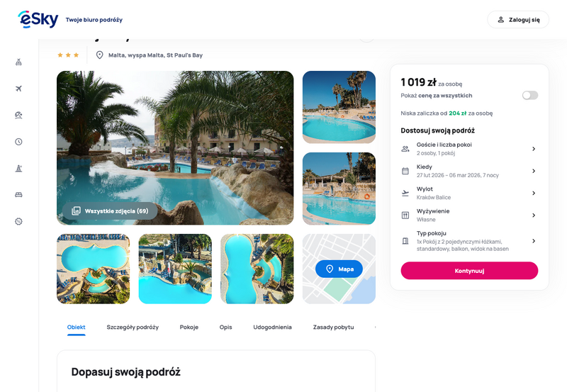The width and height of the screenshot is (567, 392).
Task: Open the Mapa map thumbnail
Action: (x=339, y=269)
